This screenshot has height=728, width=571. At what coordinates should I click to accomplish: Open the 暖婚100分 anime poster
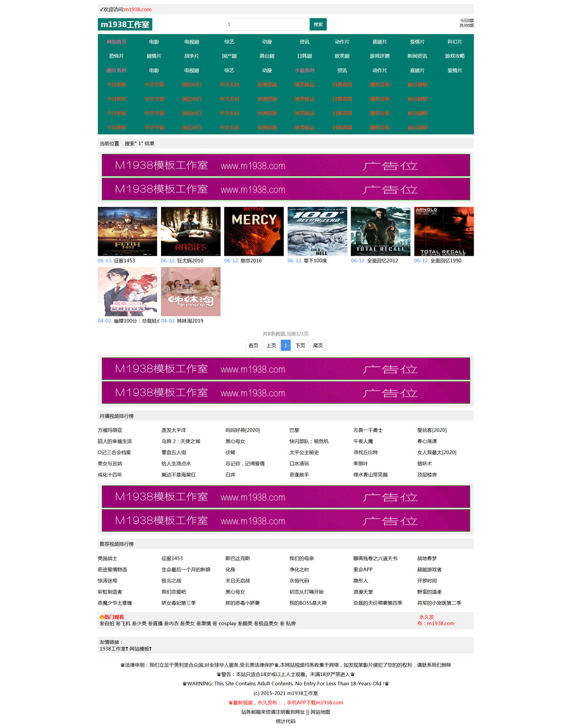[128, 291]
